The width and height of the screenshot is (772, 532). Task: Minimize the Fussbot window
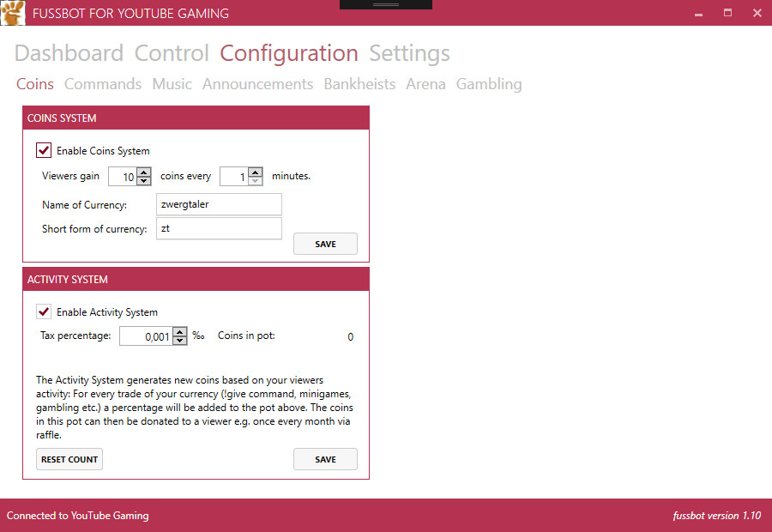point(698,14)
